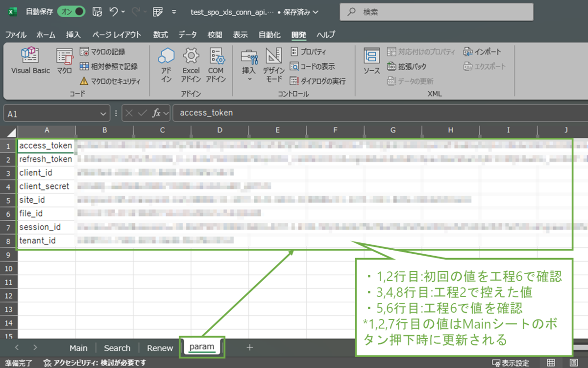Image resolution: width=588 pixels, height=368 pixels.
Task: Select cell containing tenant_id
Action: [46, 241]
